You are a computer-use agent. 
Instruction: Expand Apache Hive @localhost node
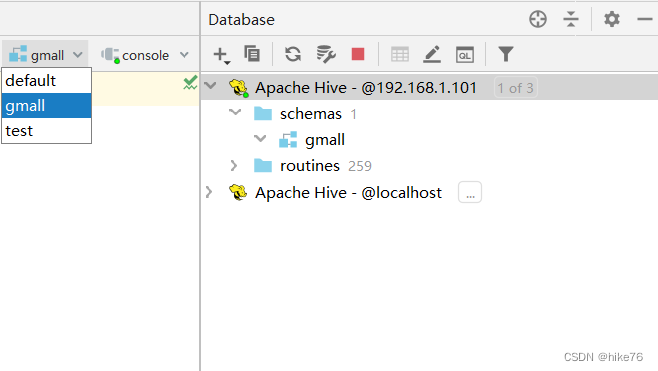point(209,192)
